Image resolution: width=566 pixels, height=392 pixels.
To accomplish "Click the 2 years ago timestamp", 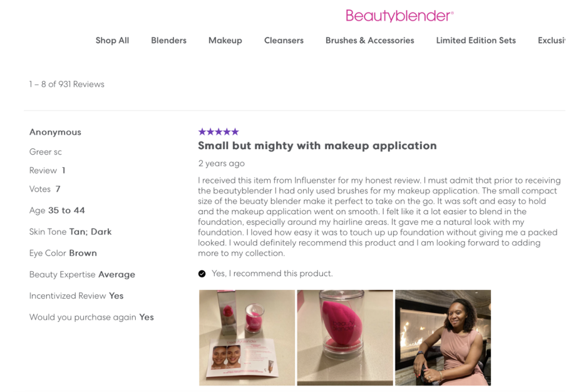I will (221, 163).
